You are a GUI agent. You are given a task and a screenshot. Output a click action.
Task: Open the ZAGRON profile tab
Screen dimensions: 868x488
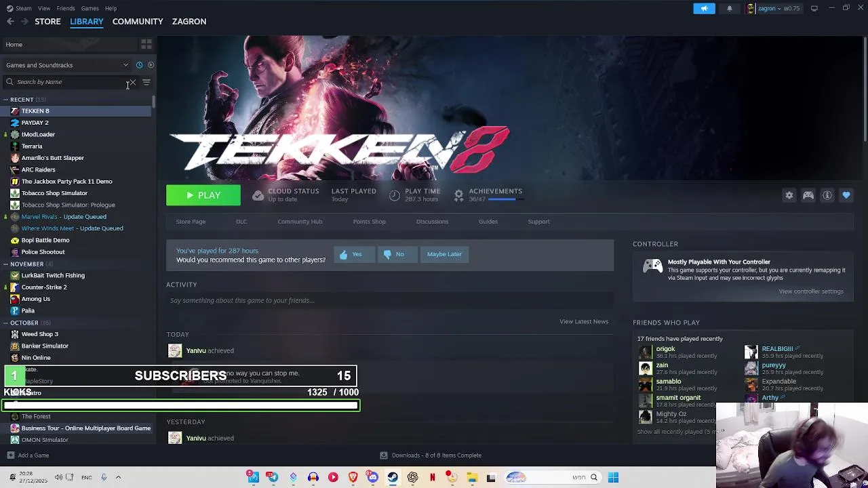(189, 22)
